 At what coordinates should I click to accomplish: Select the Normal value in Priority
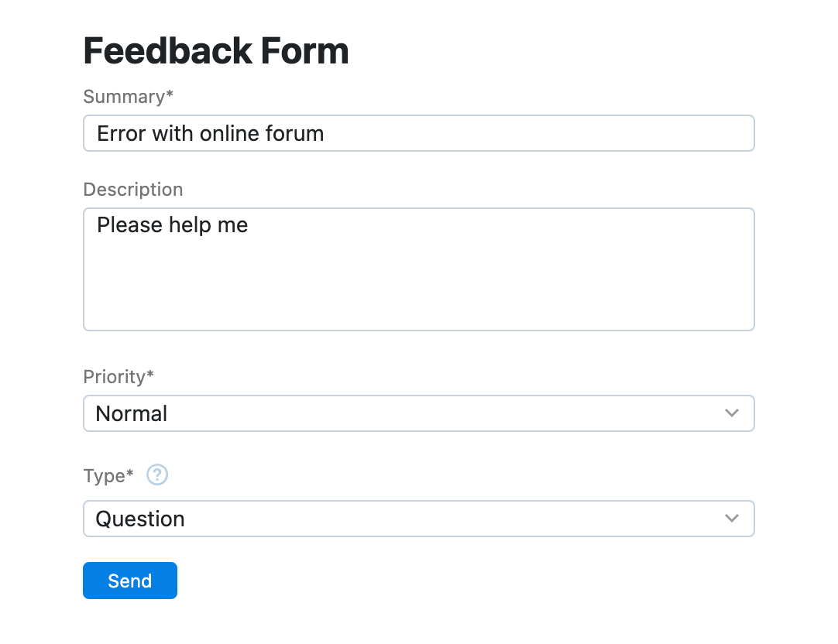coord(131,413)
